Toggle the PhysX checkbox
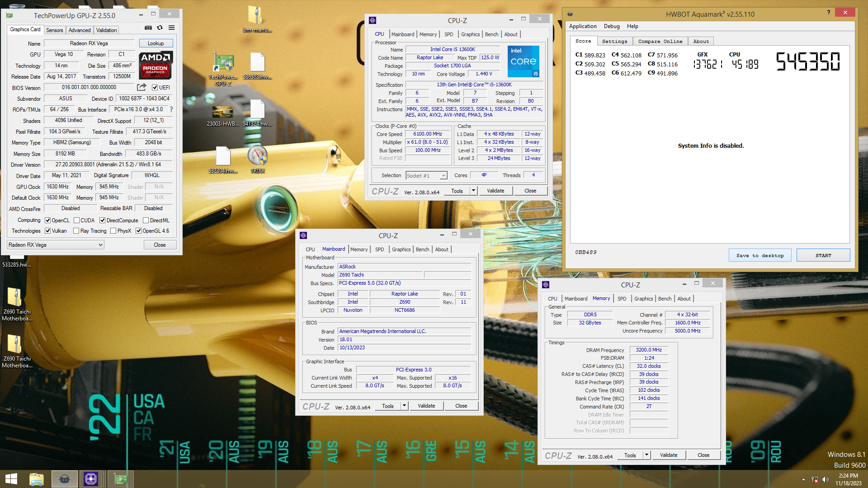The width and height of the screenshot is (868, 488). coord(113,231)
